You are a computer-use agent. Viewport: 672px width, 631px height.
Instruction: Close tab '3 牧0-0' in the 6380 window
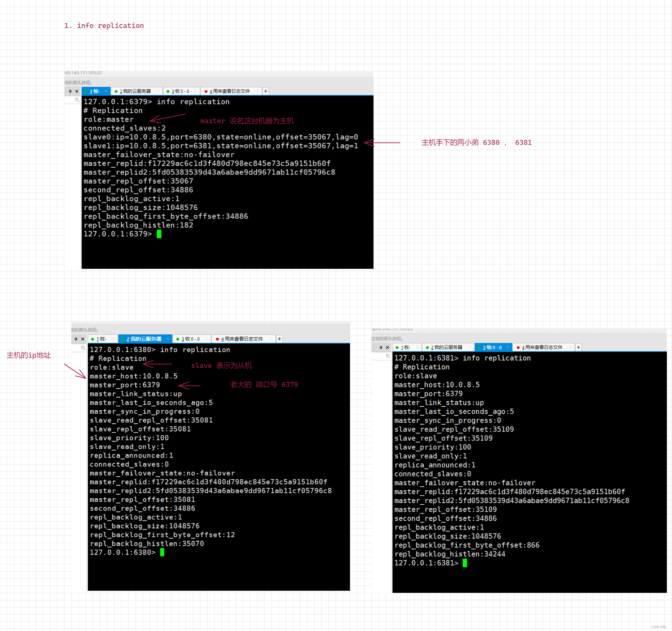207,339
